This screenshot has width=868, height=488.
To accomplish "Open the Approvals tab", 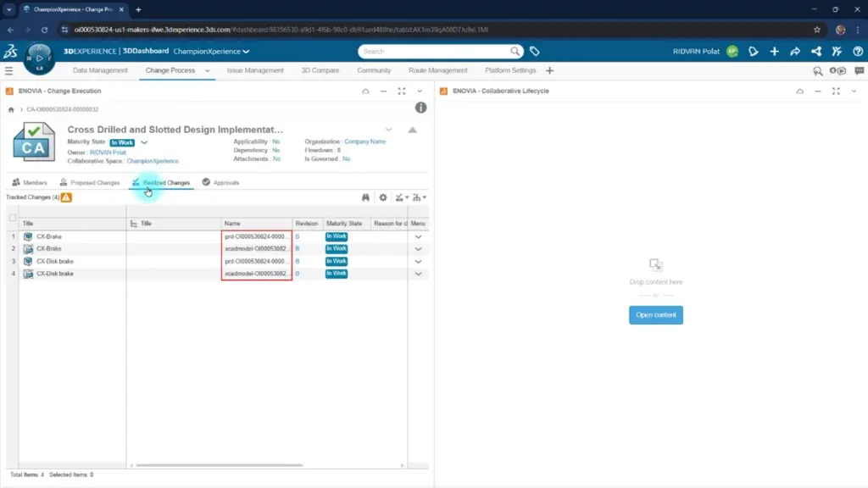I will [x=221, y=183].
